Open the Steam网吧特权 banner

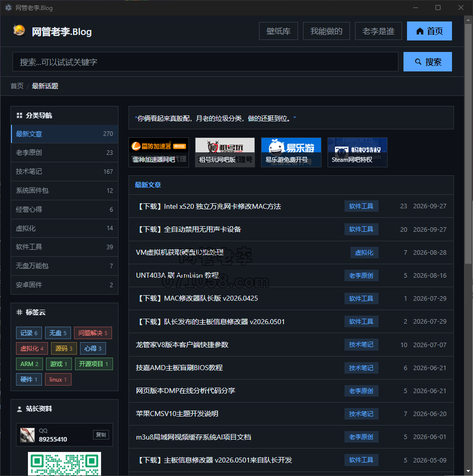(357, 152)
